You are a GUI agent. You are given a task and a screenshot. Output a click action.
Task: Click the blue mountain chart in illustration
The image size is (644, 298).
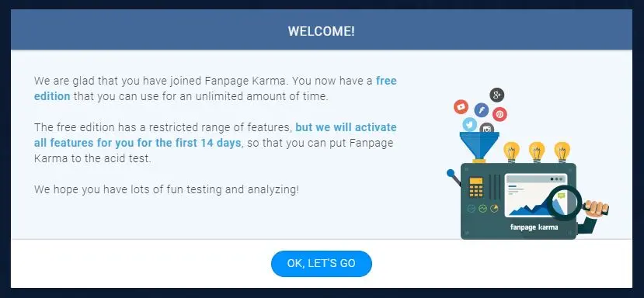[x=529, y=207]
